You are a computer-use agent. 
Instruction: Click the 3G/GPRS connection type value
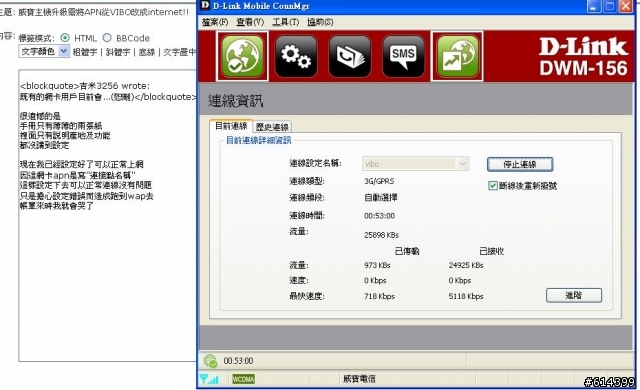(379, 181)
